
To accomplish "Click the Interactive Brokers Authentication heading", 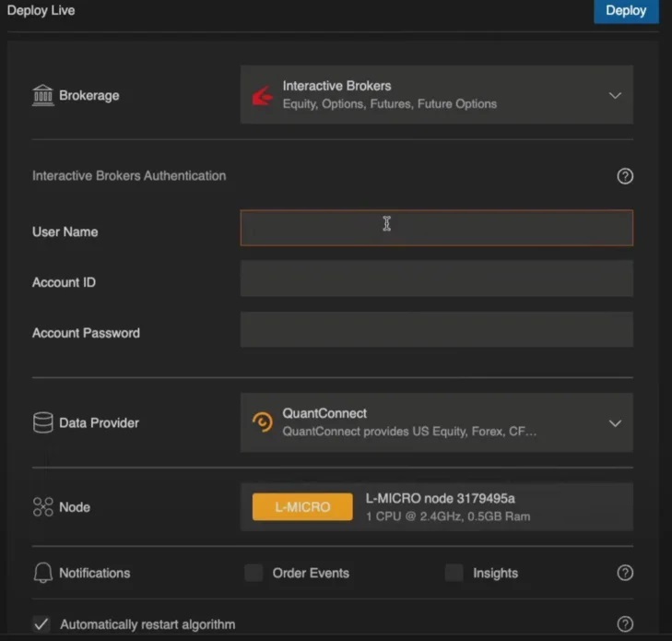I will (129, 176).
